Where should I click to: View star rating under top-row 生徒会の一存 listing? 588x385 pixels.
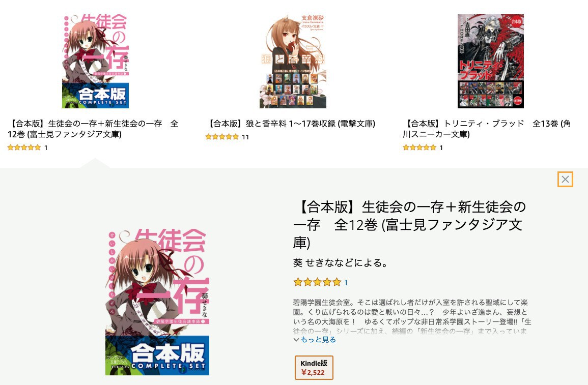click(24, 147)
